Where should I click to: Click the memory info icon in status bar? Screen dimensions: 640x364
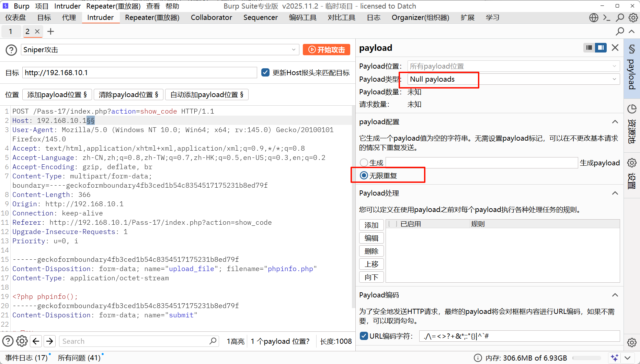tap(478, 358)
